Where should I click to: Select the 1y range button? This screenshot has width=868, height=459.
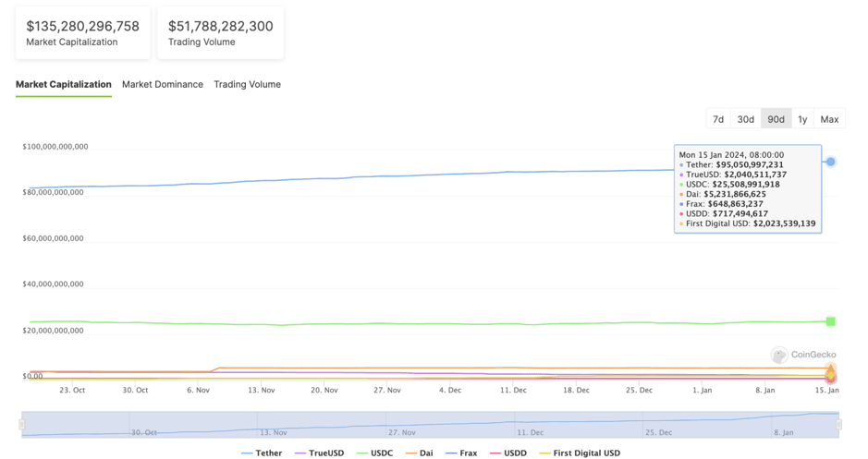(x=802, y=119)
